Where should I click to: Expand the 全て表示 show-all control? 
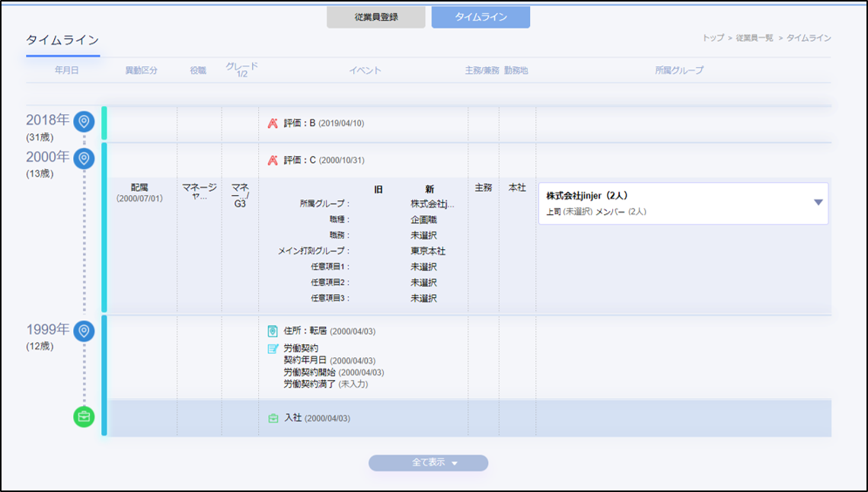click(428, 463)
